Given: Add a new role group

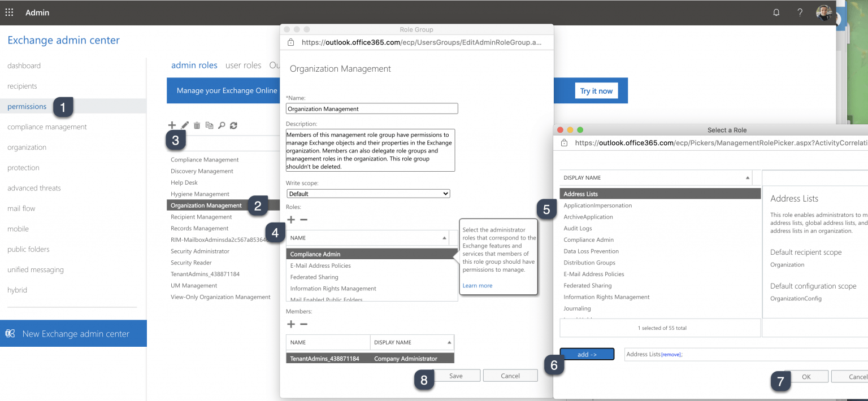Looking at the screenshot, I should coord(172,125).
